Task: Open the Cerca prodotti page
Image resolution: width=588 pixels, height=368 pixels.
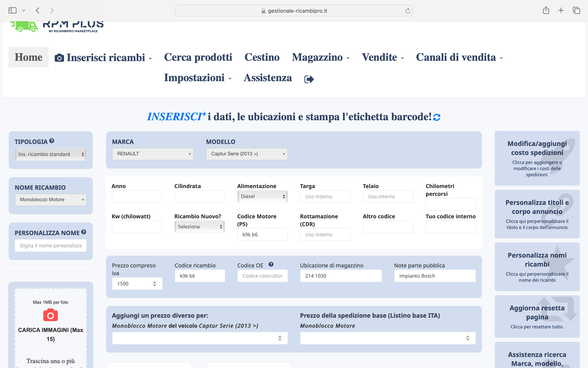Action: click(x=198, y=57)
